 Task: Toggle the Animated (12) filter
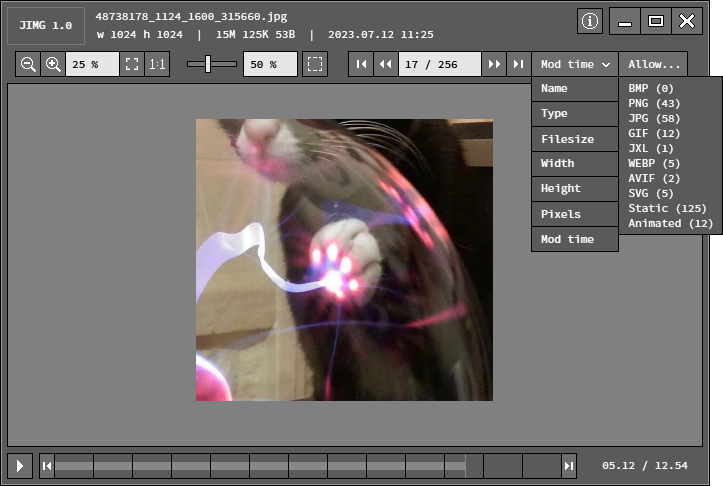(x=670, y=224)
